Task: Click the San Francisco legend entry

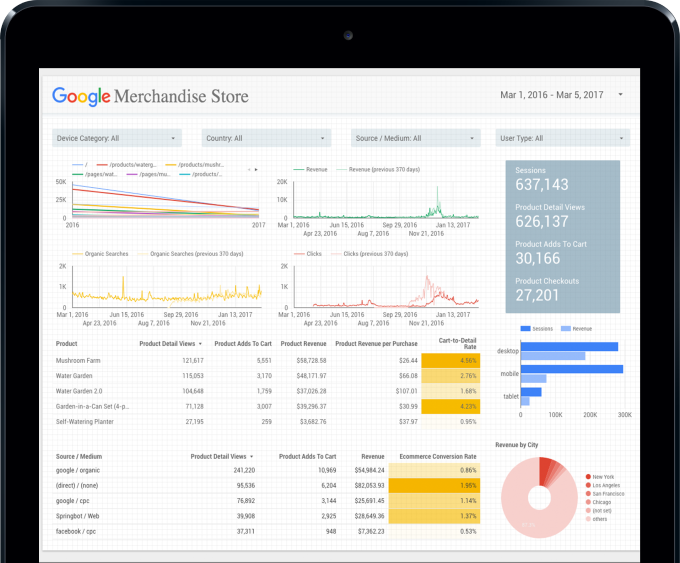Action: (x=605, y=494)
